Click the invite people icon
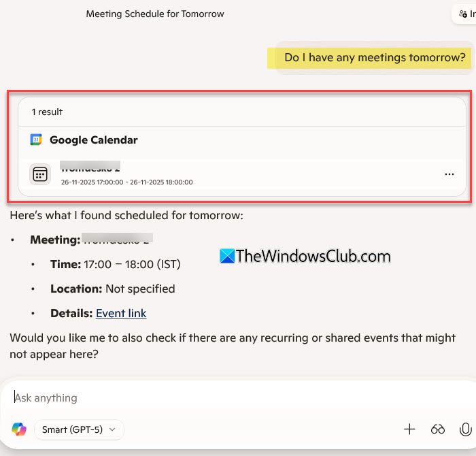This screenshot has width=476, height=456. pyautogui.click(x=463, y=14)
